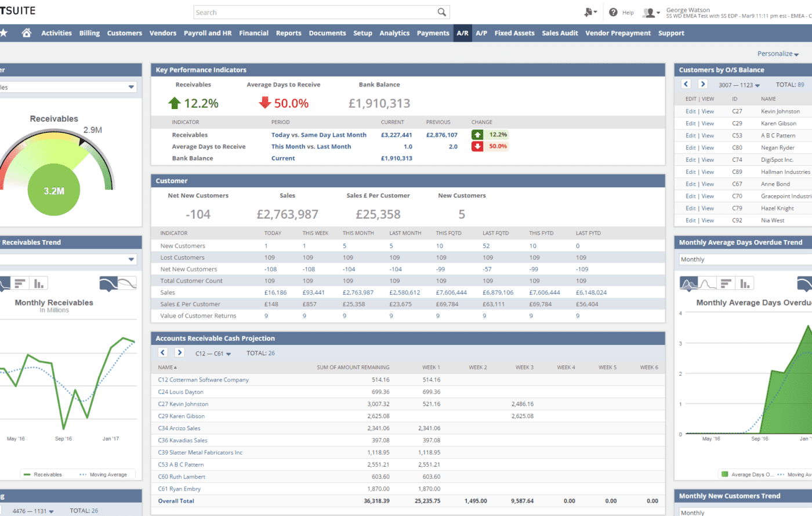Select the bar chart icon in Receivables Trend
The height and width of the screenshot is (516, 812).
point(20,283)
